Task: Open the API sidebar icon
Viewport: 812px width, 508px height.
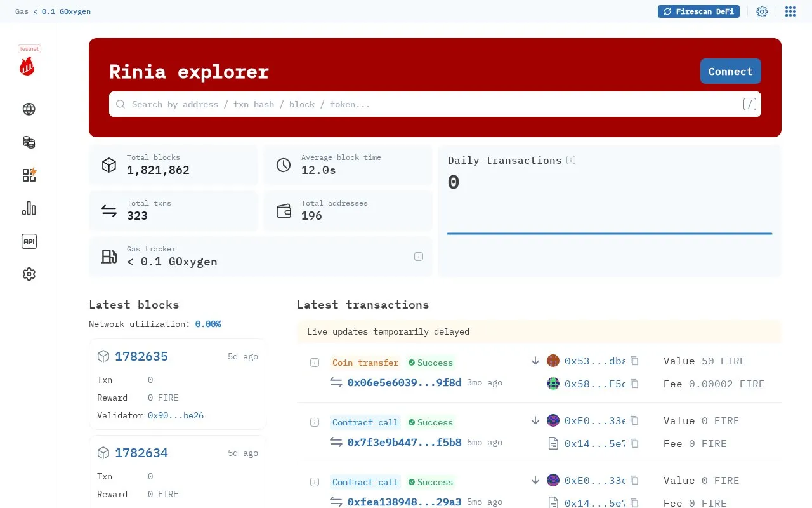Action: point(29,241)
